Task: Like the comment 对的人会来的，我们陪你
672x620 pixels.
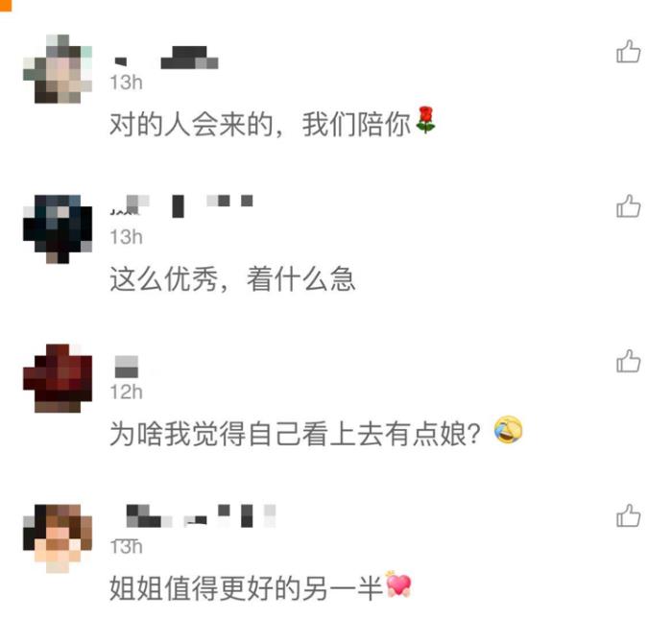Action: click(628, 52)
